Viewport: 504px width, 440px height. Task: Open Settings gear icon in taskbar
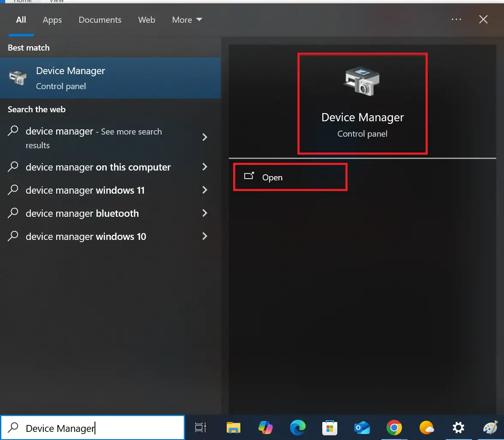tap(458, 428)
